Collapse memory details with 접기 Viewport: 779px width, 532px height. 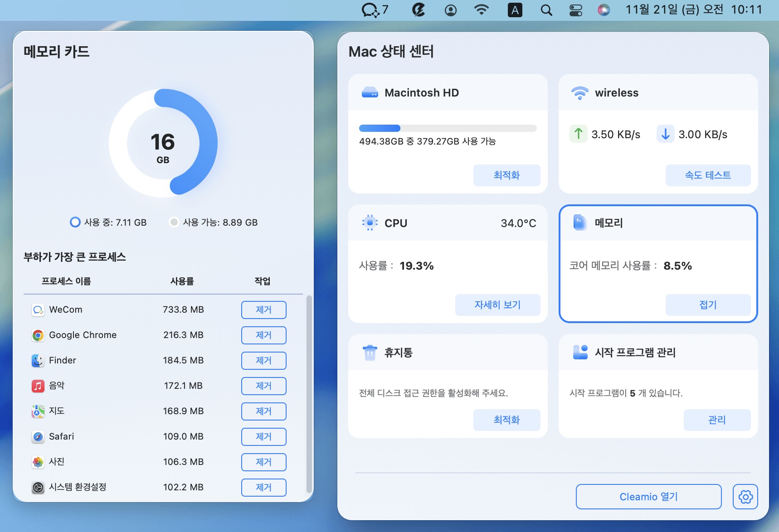pos(708,305)
